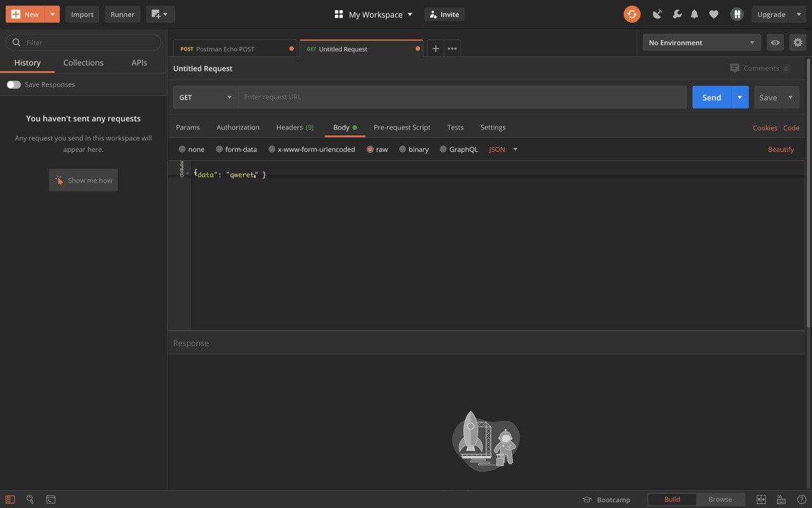Open the find and replace icon
Screen dimensions: 812x508
(x=30, y=500)
